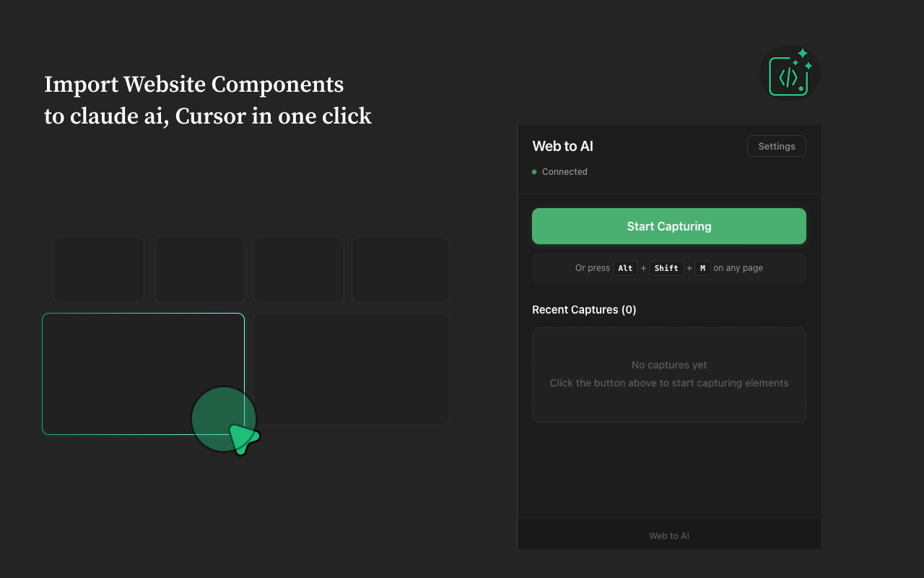Click the Recent Captures (0) heading
The width and height of the screenshot is (924, 578).
click(x=584, y=309)
